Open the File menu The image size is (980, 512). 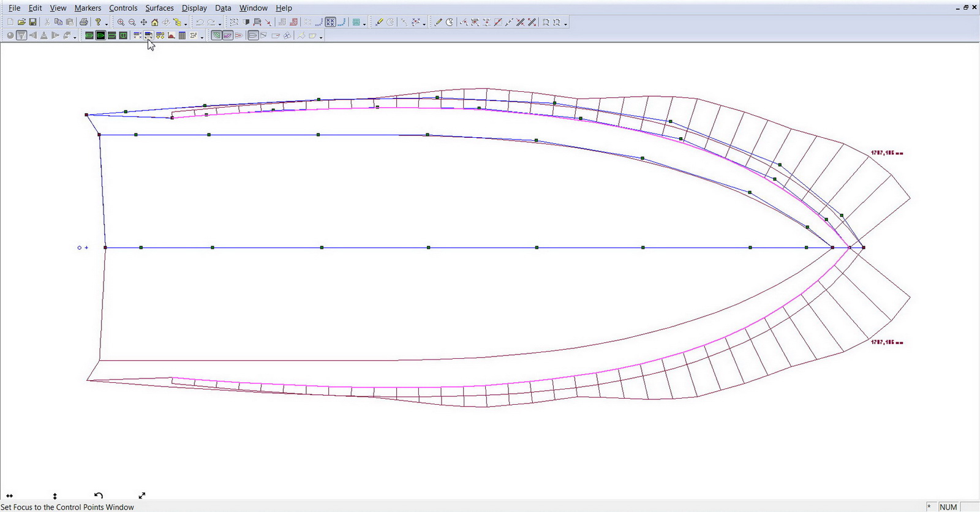tap(14, 8)
